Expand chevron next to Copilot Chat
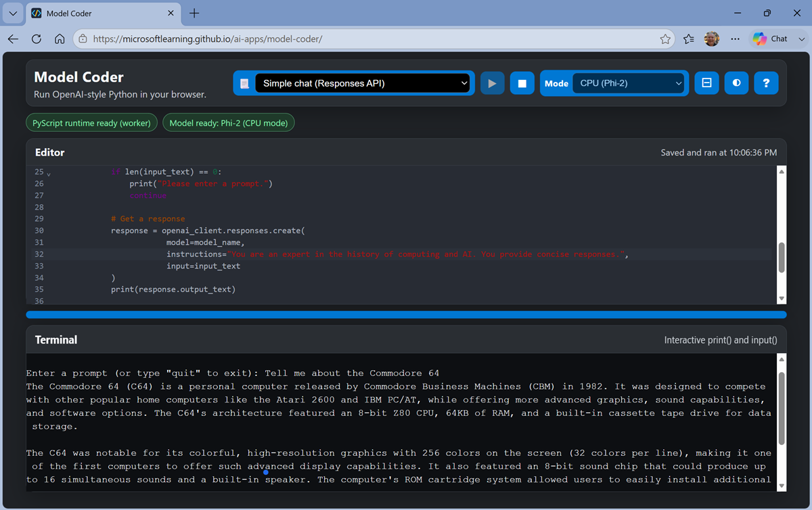This screenshot has height=510, width=812. click(x=802, y=39)
